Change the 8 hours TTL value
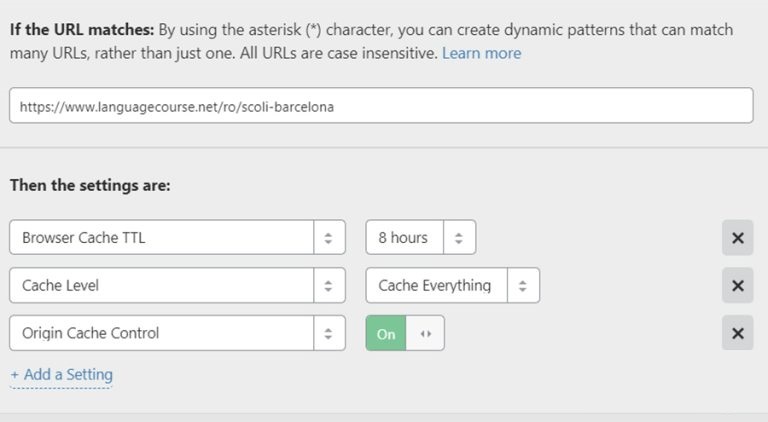 (x=404, y=238)
